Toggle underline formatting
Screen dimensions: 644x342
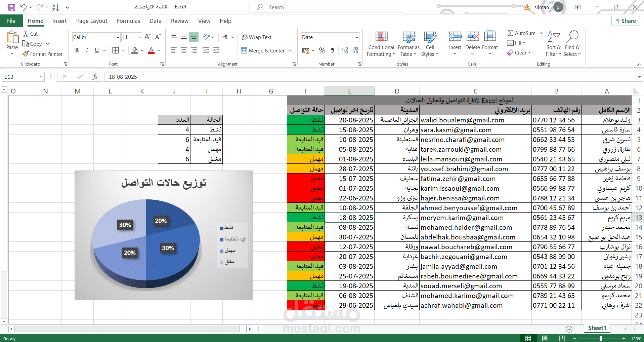click(x=97, y=50)
